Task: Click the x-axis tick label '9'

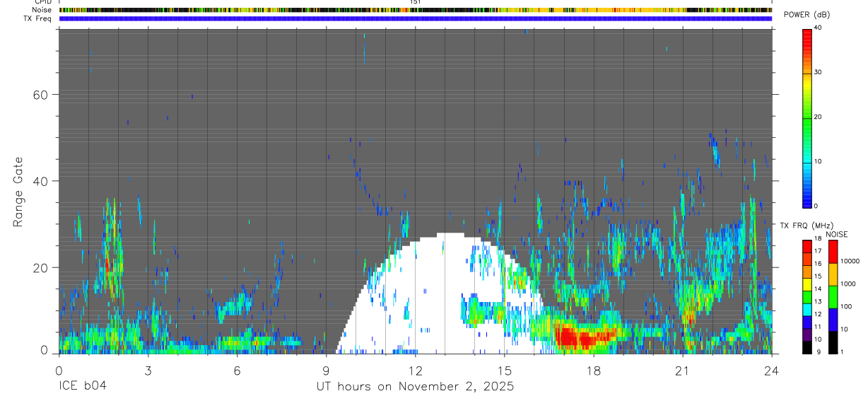Action: tap(326, 371)
